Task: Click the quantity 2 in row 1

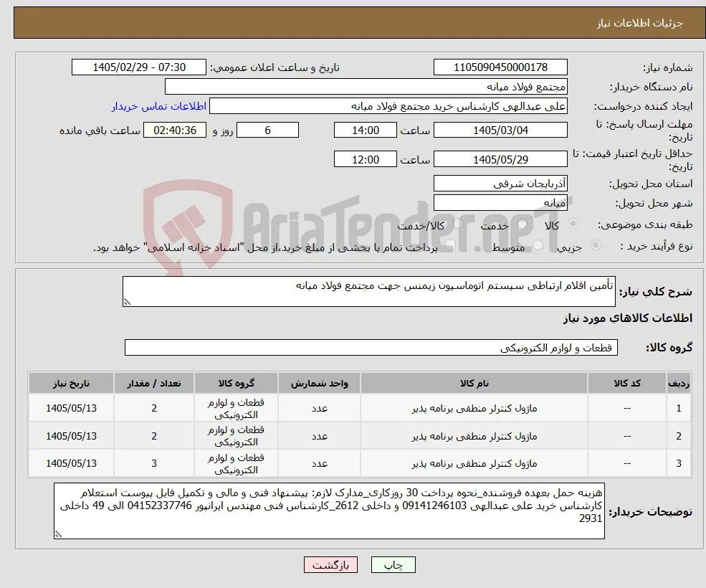Action: 154,408
